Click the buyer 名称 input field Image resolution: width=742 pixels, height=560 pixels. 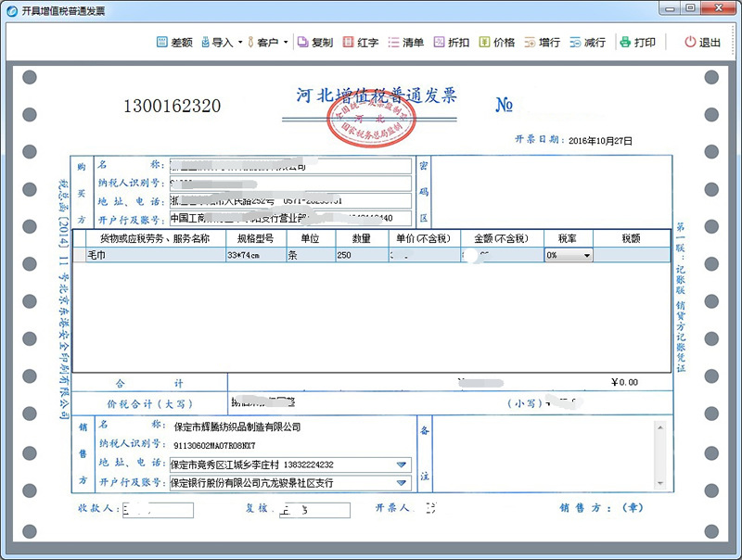tap(290, 166)
